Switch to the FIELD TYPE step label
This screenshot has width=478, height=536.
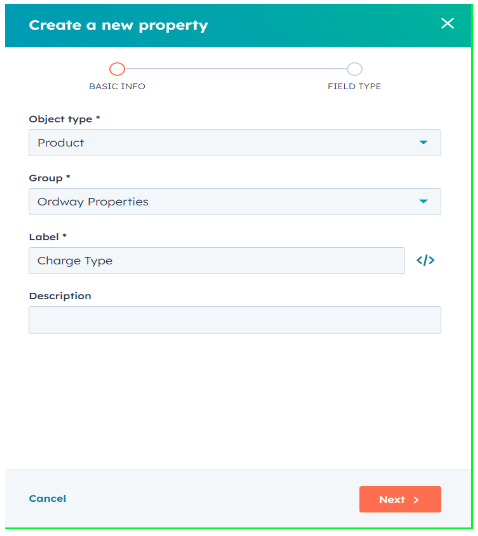[354, 86]
